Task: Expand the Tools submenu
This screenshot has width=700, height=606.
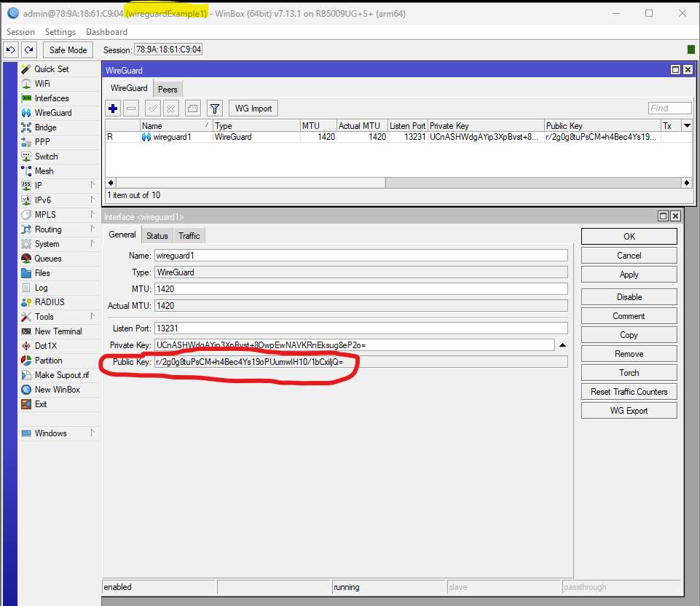Action: point(93,316)
